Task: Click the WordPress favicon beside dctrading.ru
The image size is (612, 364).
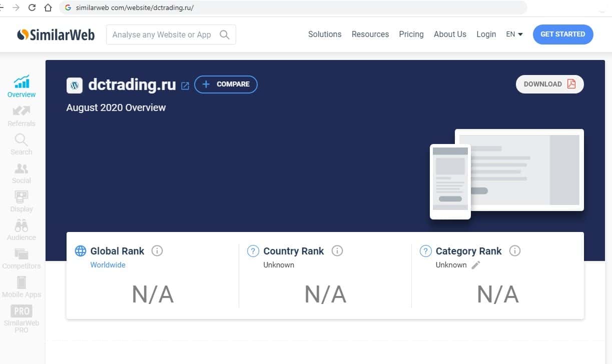Action: coord(75,85)
